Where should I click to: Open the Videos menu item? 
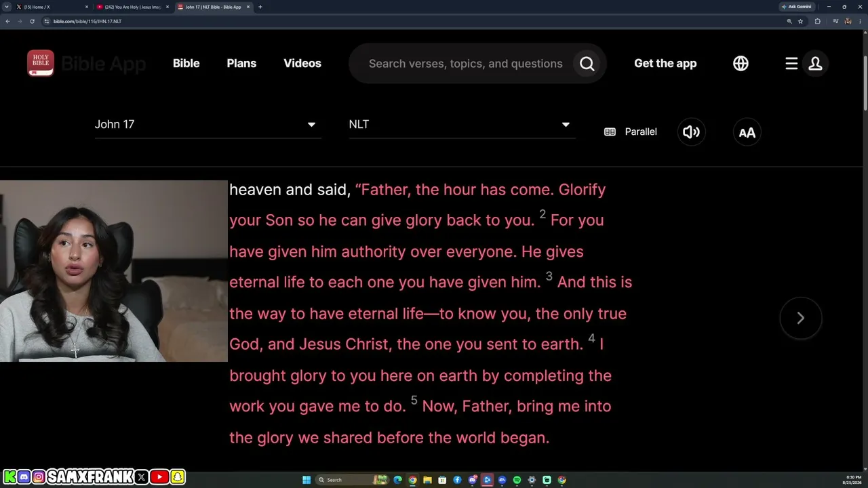click(x=302, y=64)
